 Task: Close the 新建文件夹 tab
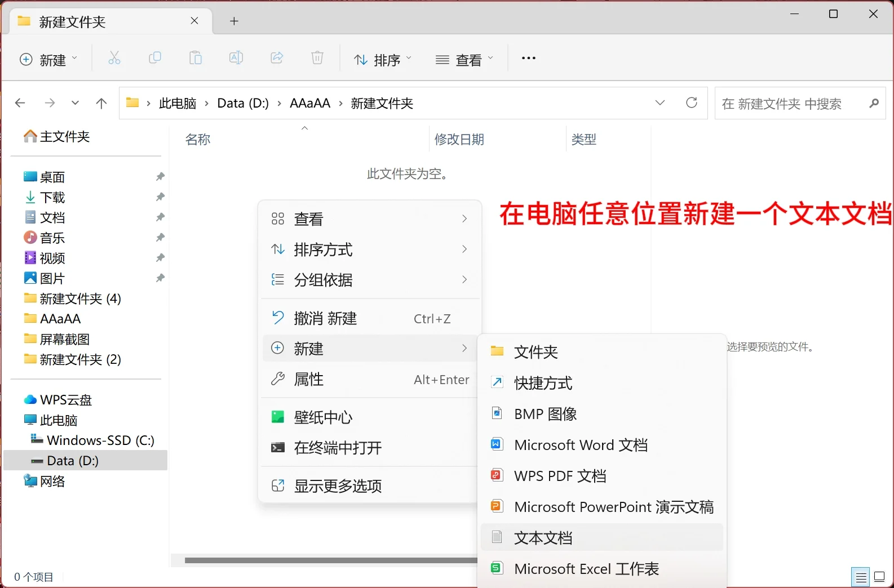coord(194,21)
